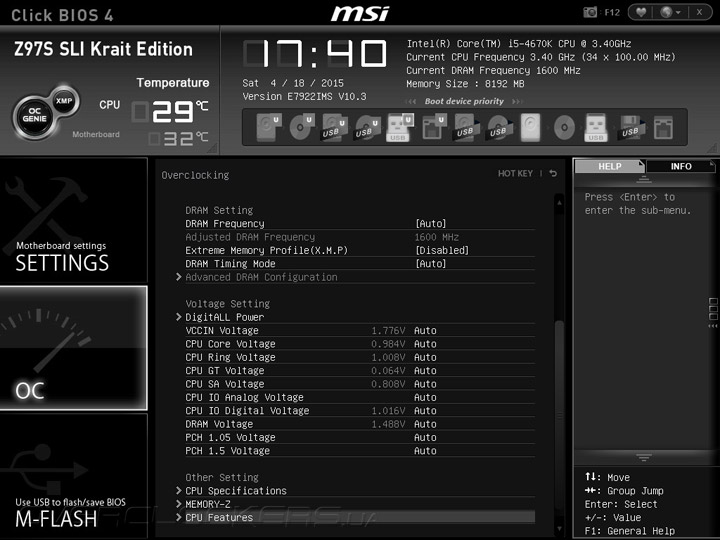Click the 1.488V DRAM Voltage reading
Image resolution: width=720 pixels, height=540 pixels.
(388, 424)
